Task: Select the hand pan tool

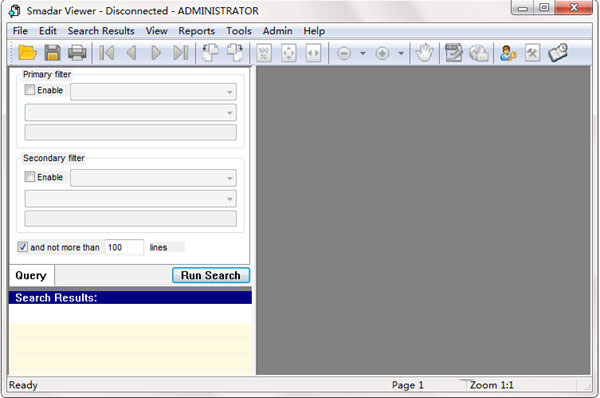Action: coord(424,53)
